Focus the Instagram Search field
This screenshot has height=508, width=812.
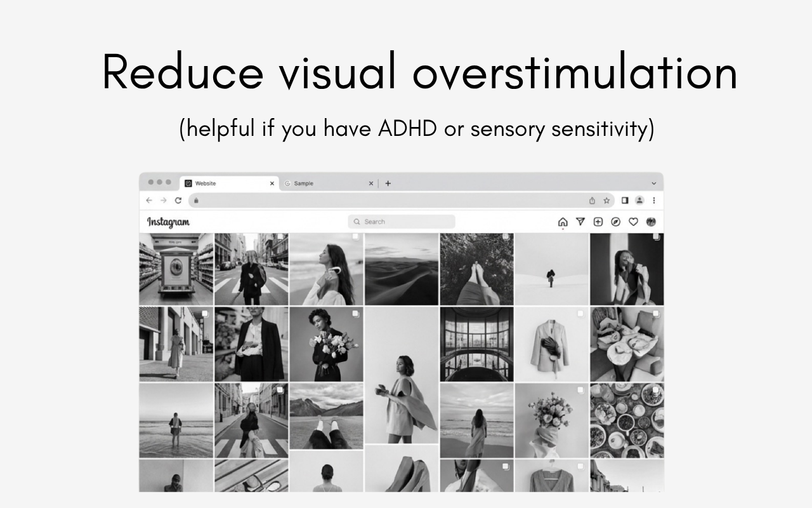pyautogui.click(x=402, y=222)
